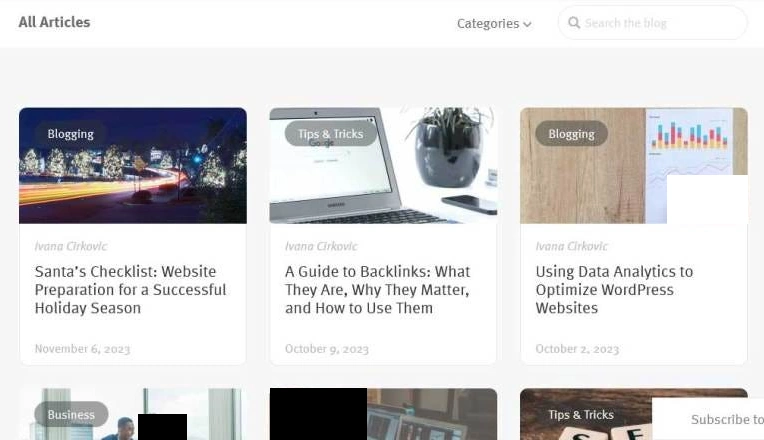Screen dimensions: 764x440
Task: Open the Backlinks laptop thumbnail image
Action: click(383, 166)
